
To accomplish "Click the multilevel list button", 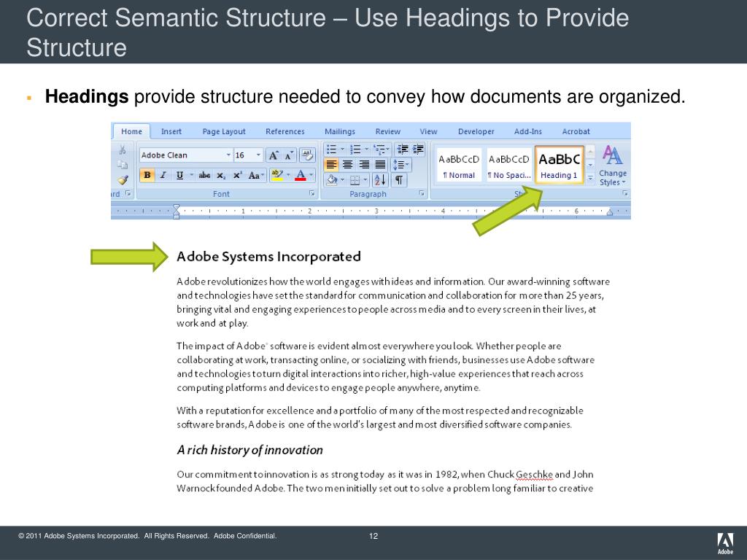I will point(381,149).
